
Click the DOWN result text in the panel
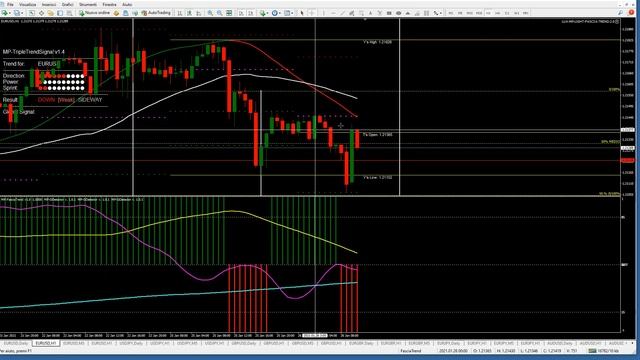(x=46, y=100)
